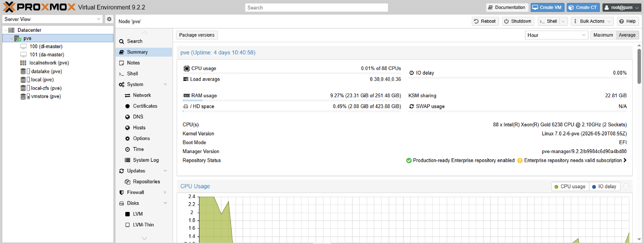
Task: Expand the Firewall menu section
Action: click(x=165, y=192)
